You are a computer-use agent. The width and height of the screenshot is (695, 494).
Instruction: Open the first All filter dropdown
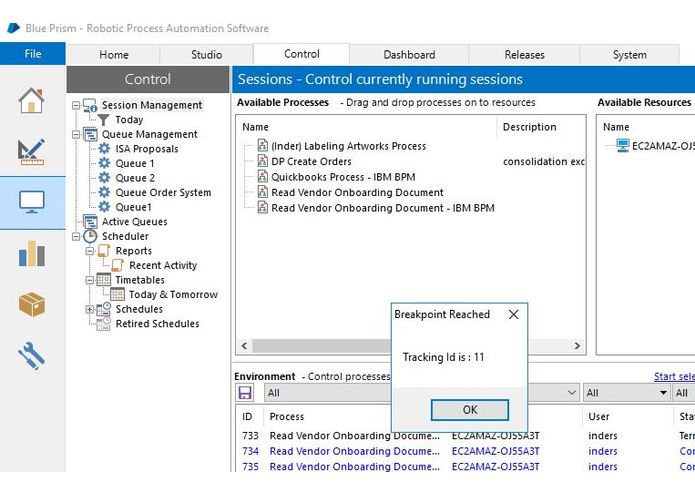point(422,393)
